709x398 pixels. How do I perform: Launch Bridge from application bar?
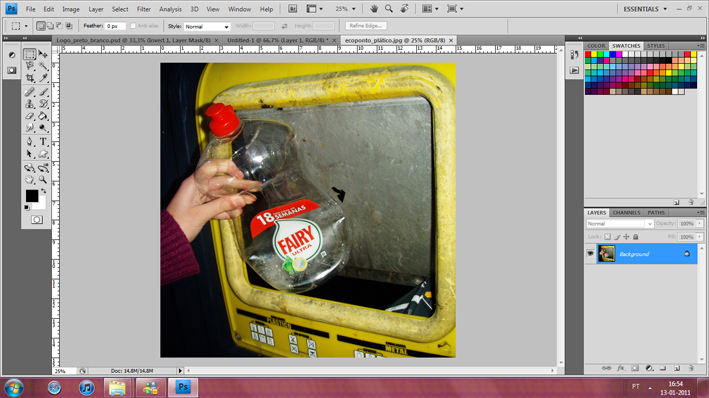tap(293, 9)
